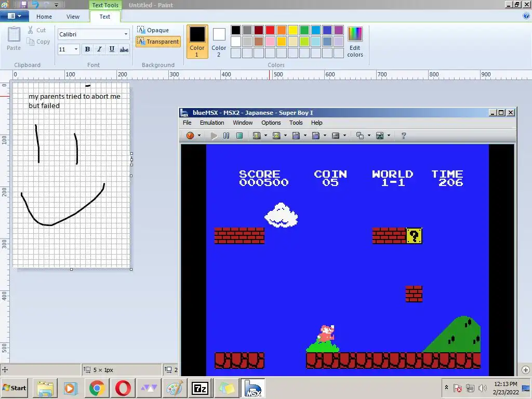
Task: Click the Save icon in Paint's title bar
Action: click(24, 5)
